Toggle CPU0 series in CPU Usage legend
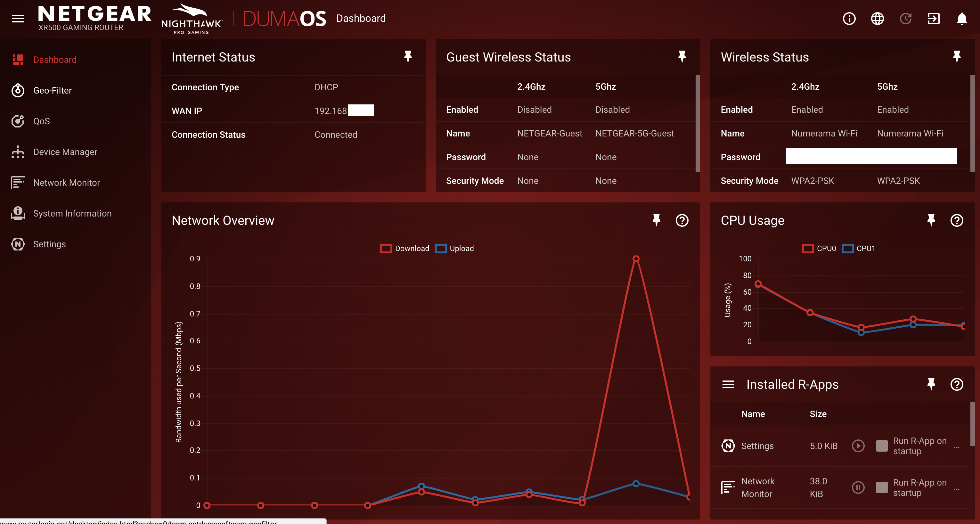The image size is (980, 524). coord(819,249)
